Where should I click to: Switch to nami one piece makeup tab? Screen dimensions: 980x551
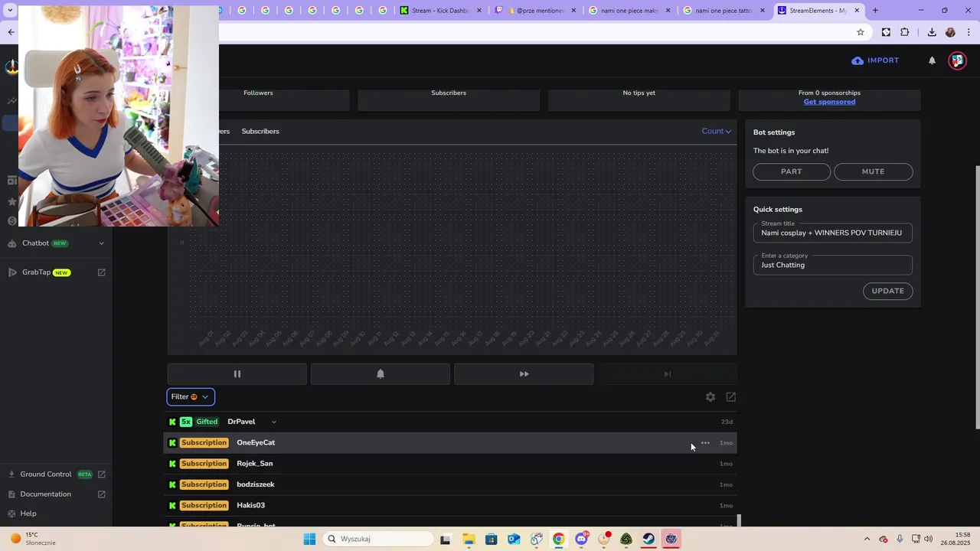629,11
